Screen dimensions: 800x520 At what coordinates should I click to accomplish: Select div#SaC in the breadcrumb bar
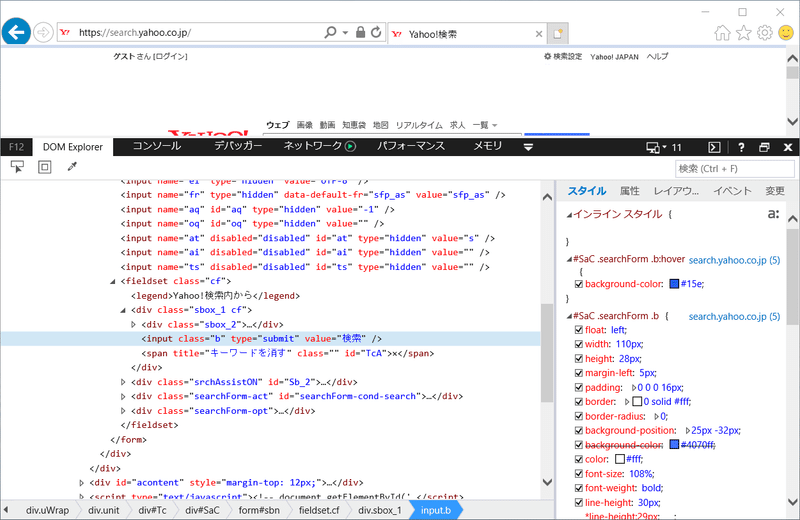(202, 510)
